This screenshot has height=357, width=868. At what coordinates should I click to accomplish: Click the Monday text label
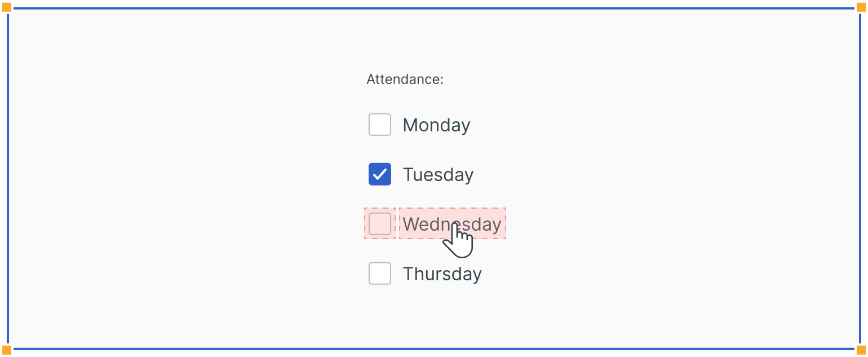pos(436,125)
